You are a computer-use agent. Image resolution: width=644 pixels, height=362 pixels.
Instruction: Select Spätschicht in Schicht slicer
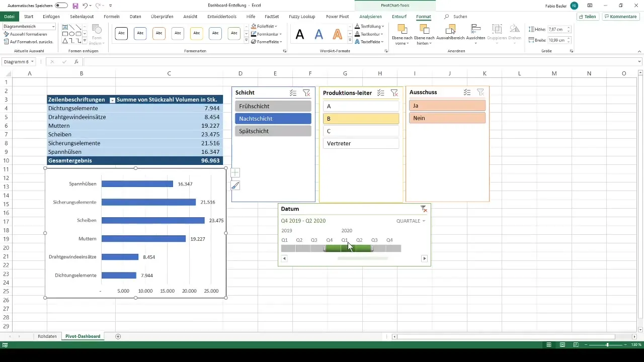click(x=273, y=131)
